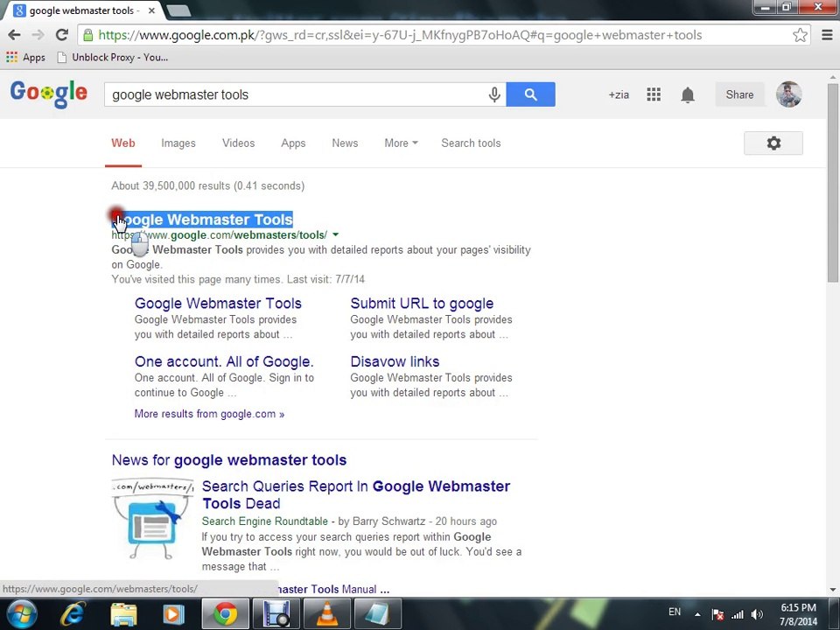Open the Chrome hamburger menu
840x630 pixels.
827,35
